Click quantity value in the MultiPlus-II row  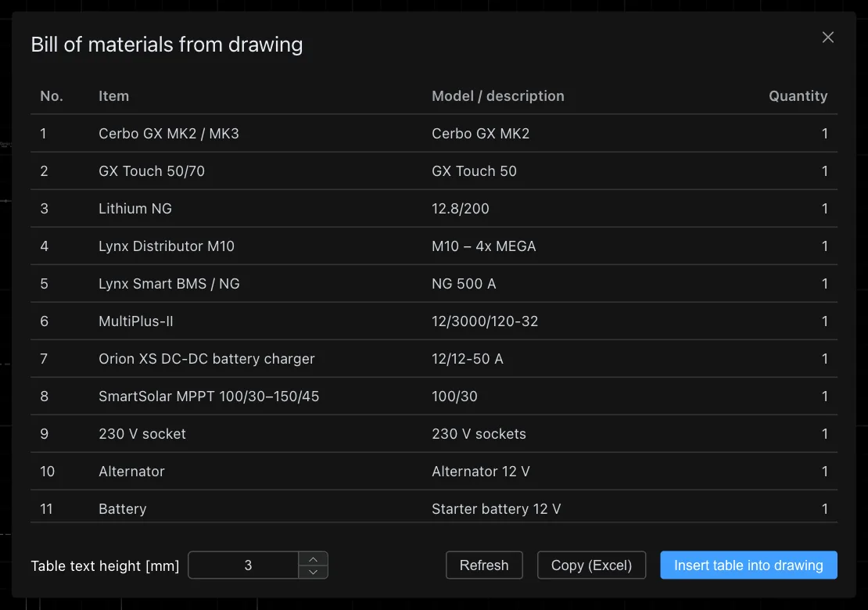point(825,321)
